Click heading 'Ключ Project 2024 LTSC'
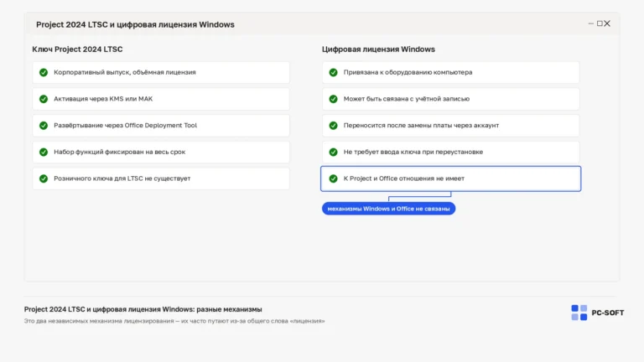This screenshot has width=644, height=362. pyautogui.click(x=77, y=49)
